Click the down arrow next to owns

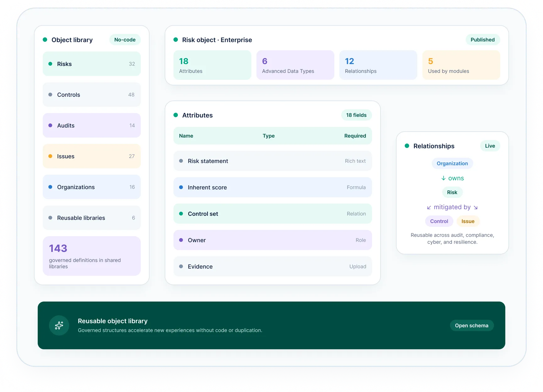click(443, 178)
